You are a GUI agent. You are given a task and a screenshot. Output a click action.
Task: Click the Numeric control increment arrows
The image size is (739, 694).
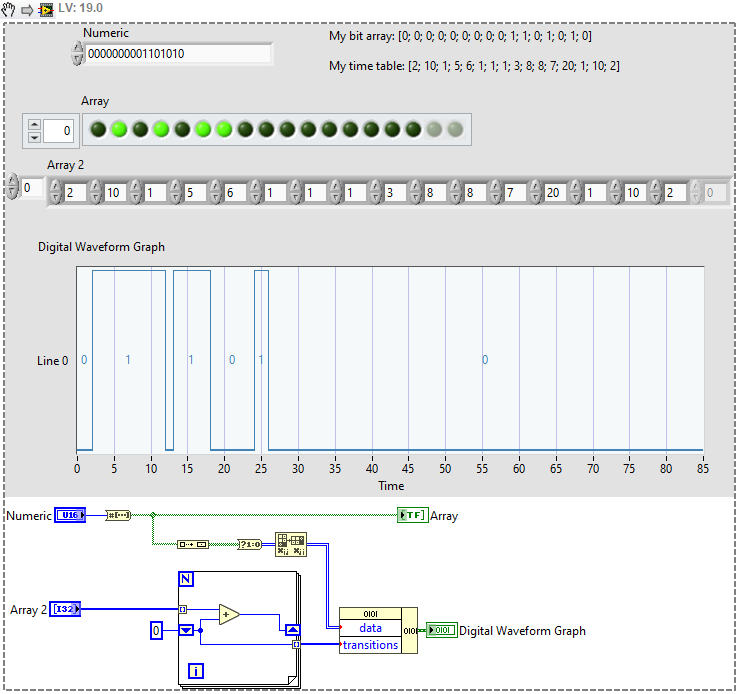click(x=78, y=53)
